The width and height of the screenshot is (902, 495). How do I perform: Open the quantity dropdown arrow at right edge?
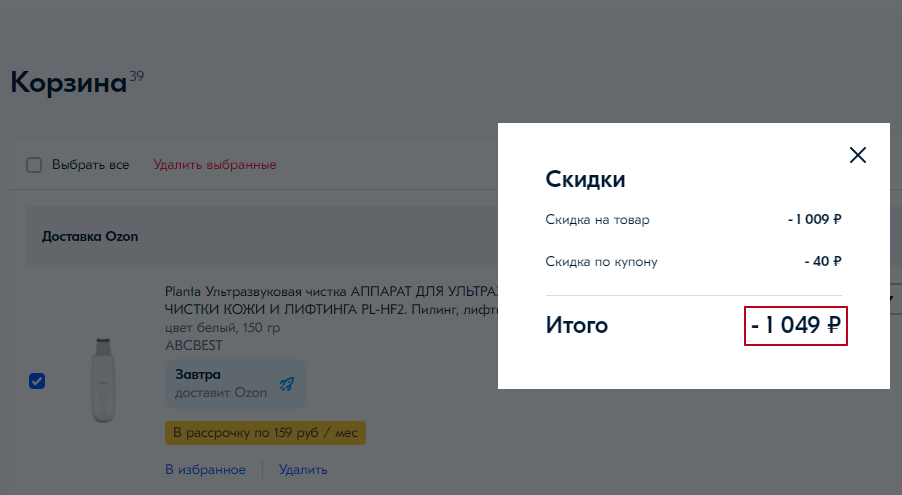click(x=895, y=299)
